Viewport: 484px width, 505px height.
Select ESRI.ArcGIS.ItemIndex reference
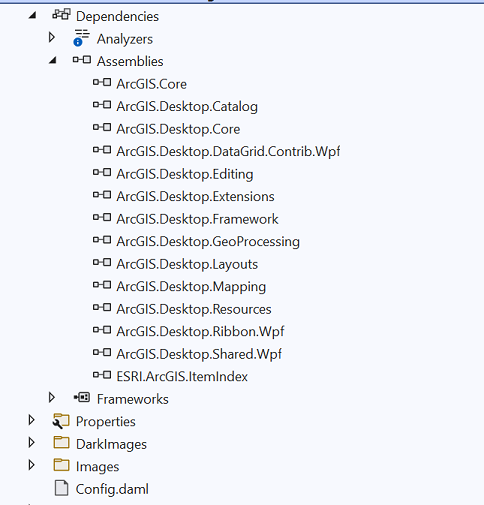(182, 377)
